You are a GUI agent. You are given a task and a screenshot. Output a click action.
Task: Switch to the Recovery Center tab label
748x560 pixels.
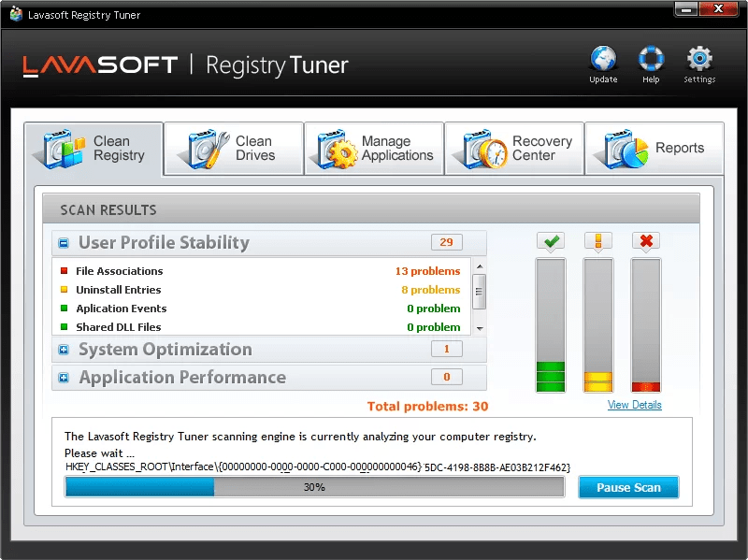[542, 148]
